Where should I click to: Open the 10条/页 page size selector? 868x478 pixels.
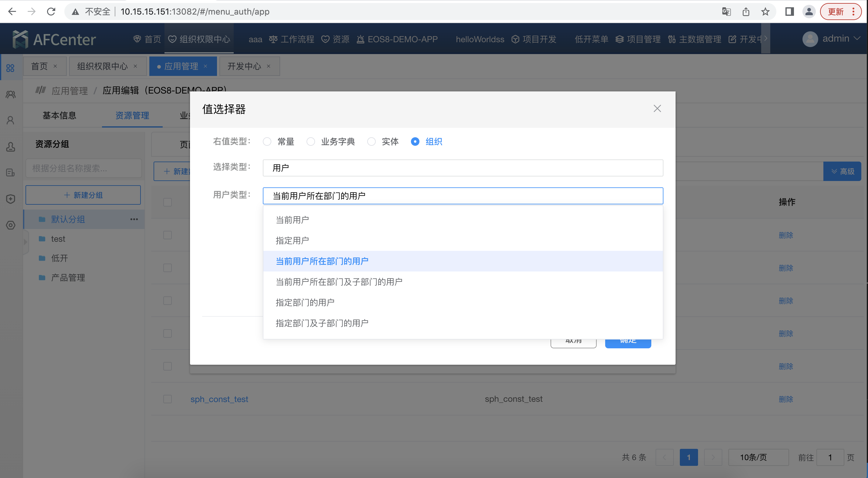(758, 457)
